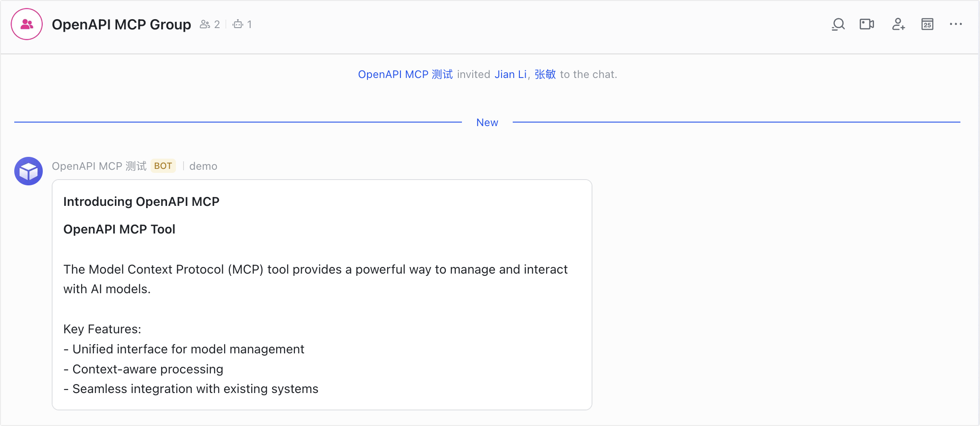Image resolution: width=980 pixels, height=426 pixels.
Task: Open the OpenAPI MCP Group avatar
Action: (x=26, y=24)
